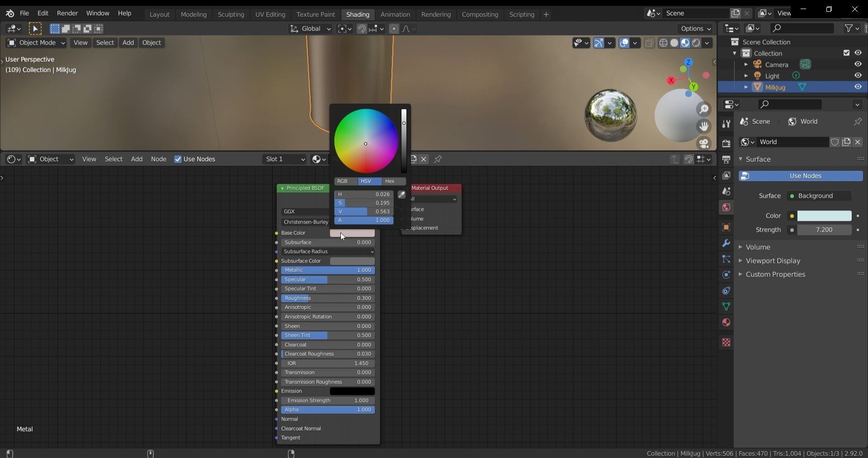Click the World Color swatch
This screenshot has height=458, width=868.
point(824,216)
